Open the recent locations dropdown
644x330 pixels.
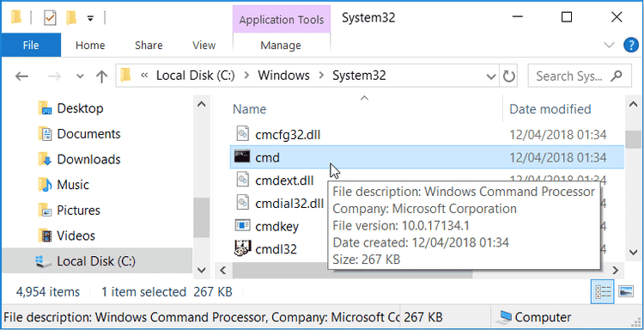pos(80,76)
